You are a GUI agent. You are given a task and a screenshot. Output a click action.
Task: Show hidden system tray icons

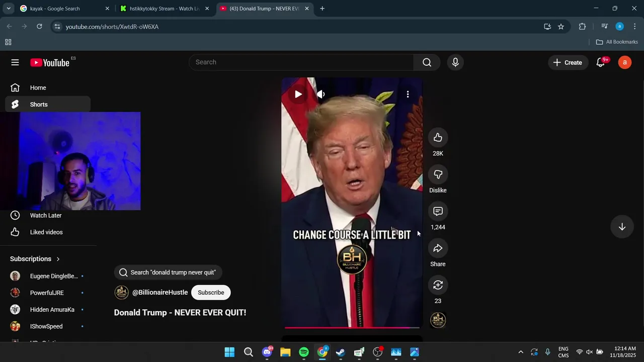[521, 352]
